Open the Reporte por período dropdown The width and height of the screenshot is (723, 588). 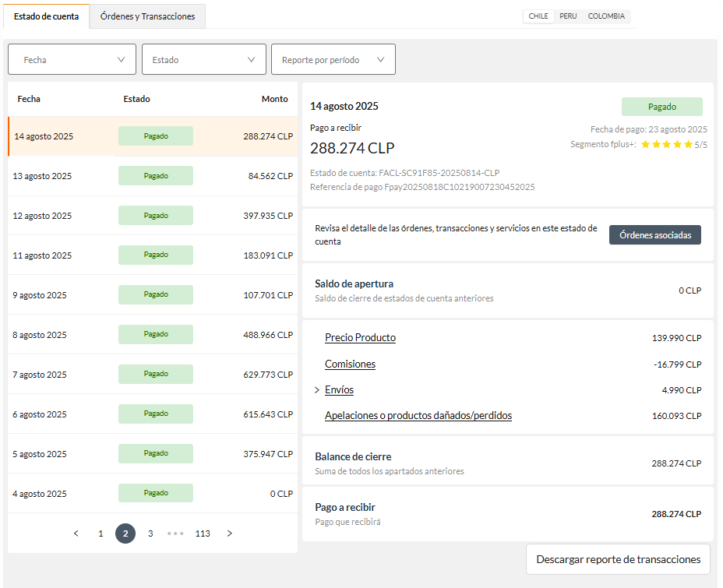point(333,59)
